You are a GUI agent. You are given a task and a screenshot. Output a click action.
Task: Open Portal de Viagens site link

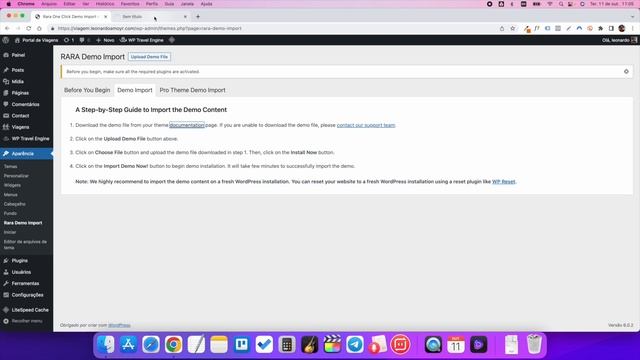36,40
